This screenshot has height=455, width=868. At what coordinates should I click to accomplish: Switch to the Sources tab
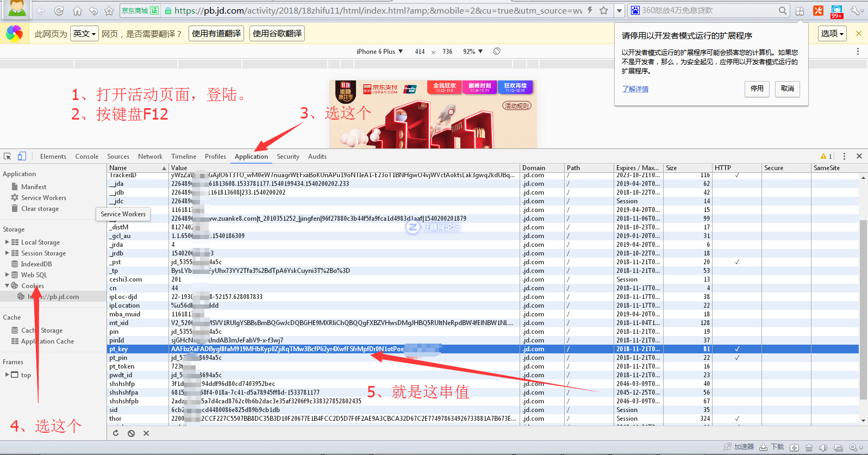click(118, 157)
